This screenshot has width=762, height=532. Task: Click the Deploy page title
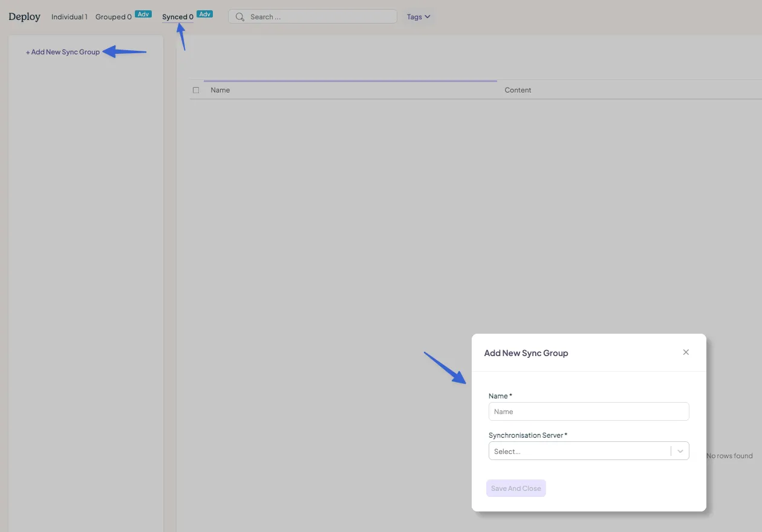24,16
